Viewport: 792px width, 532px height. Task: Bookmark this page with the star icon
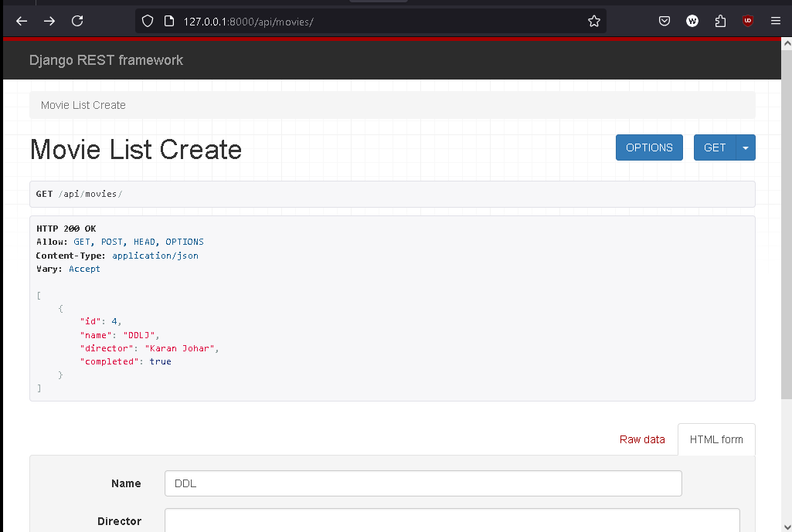(594, 21)
